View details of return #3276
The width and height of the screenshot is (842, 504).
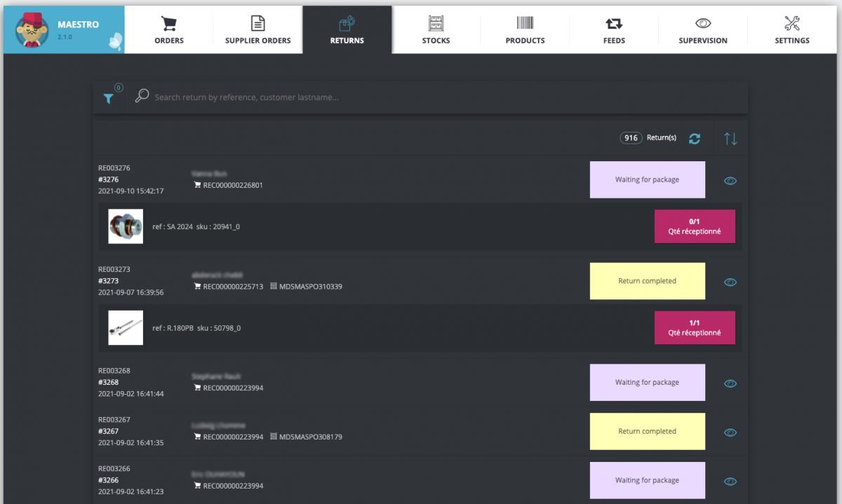click(x=730, y=181)
